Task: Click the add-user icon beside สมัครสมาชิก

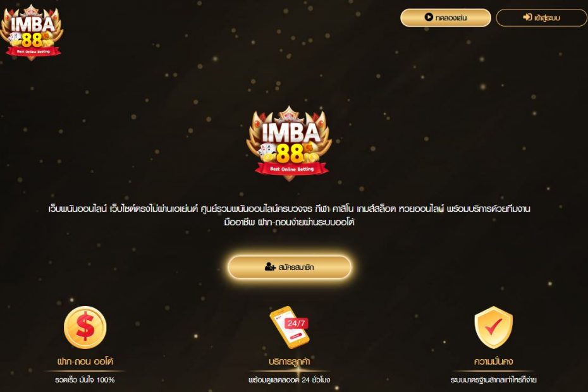Action: tap(270, 267)
